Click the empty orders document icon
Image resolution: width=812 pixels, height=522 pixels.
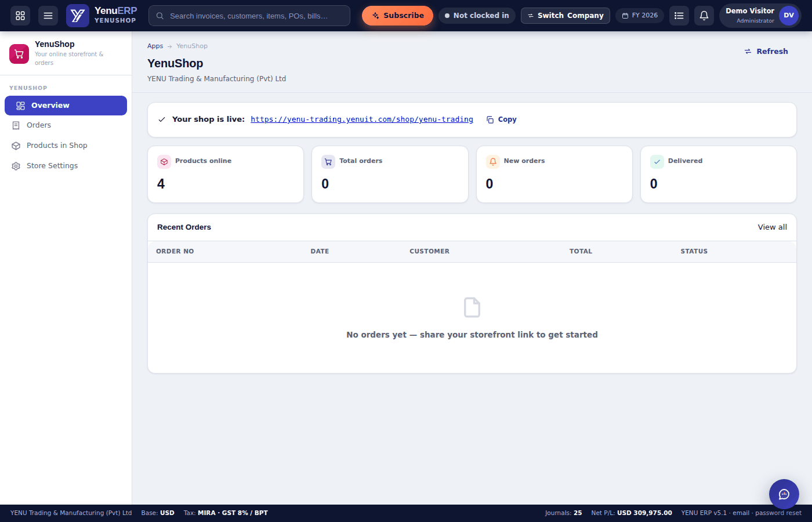click(472, 307)
